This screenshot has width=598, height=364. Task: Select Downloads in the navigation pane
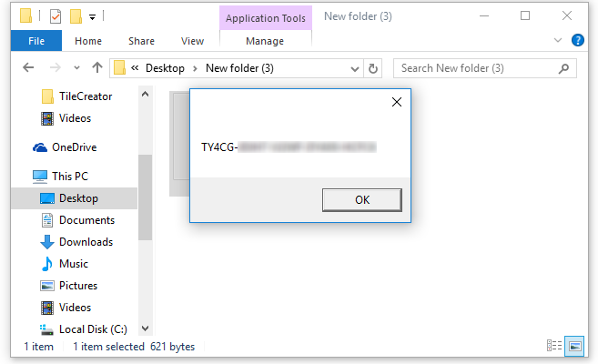click(x=86, y=242)
